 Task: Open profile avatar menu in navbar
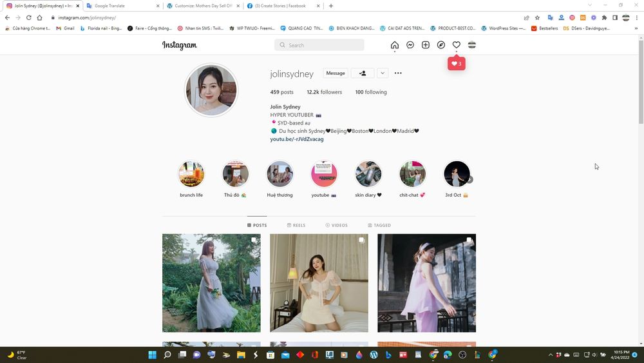pyautogui.click(x=472, y=45)
